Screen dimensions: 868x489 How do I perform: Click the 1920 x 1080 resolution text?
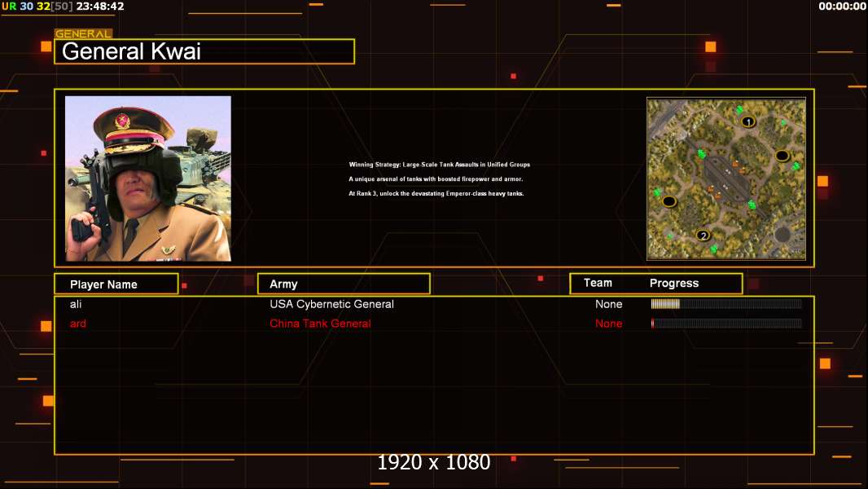tap(433, 462)
